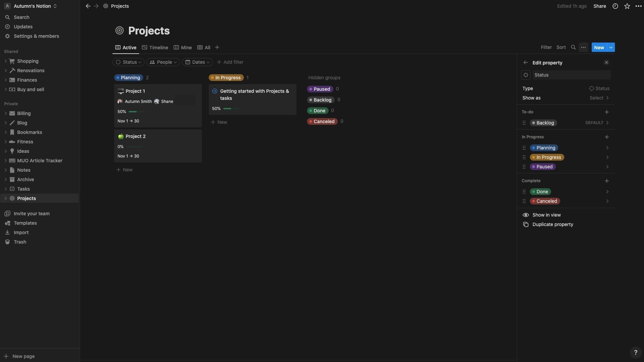Viewport: 644px width, 362px height.
Task: Expand the MUO Article Tracker tree
Action: point(5,161)
